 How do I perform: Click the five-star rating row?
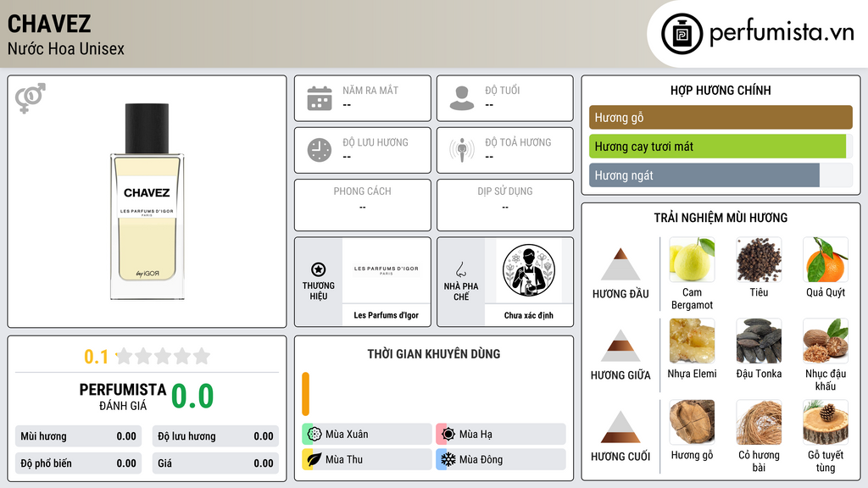[164, 356]
